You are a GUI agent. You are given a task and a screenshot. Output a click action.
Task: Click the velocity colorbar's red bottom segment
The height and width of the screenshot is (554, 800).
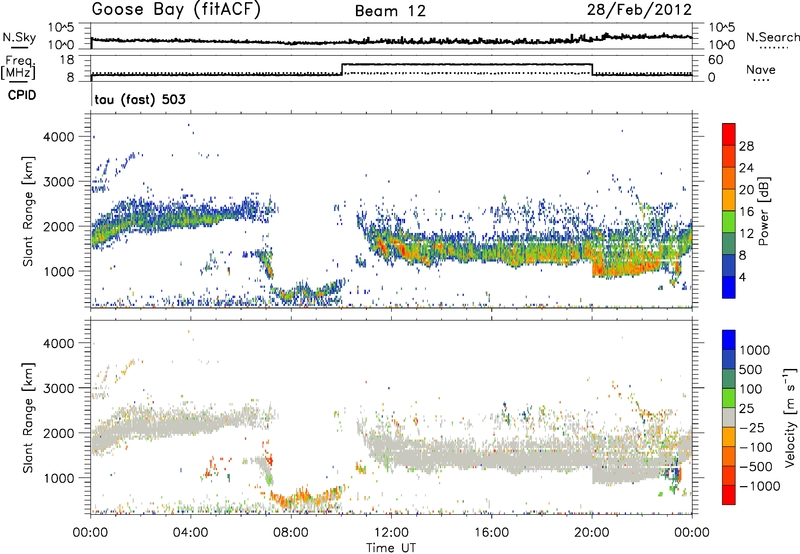(x=729, y=495)
